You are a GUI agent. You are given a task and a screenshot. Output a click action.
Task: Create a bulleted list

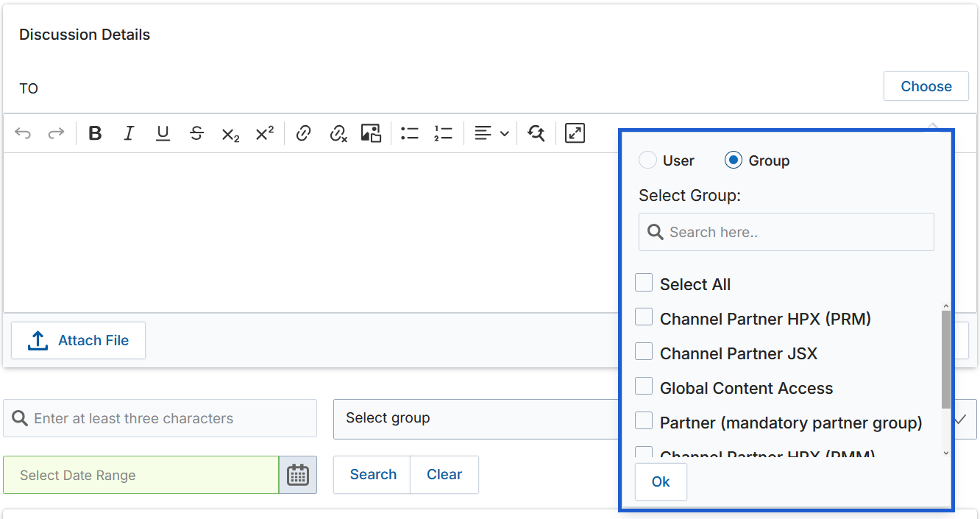tap(410, 133)
